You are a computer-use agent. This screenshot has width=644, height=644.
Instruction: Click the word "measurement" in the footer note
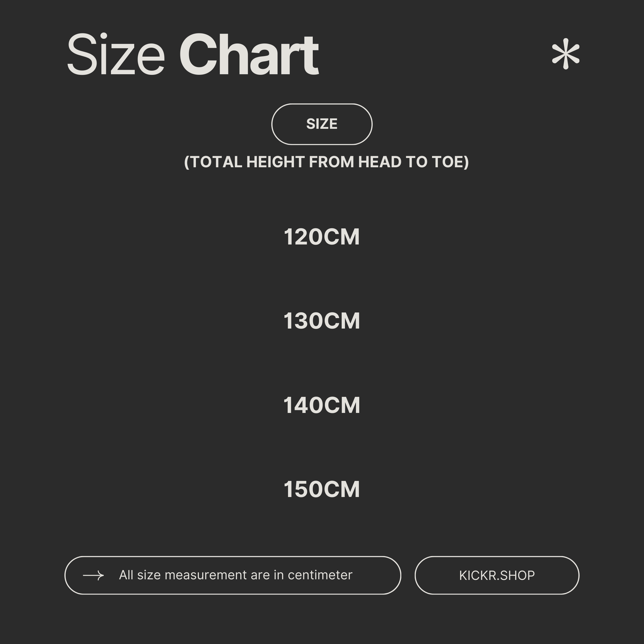[205, 575]
